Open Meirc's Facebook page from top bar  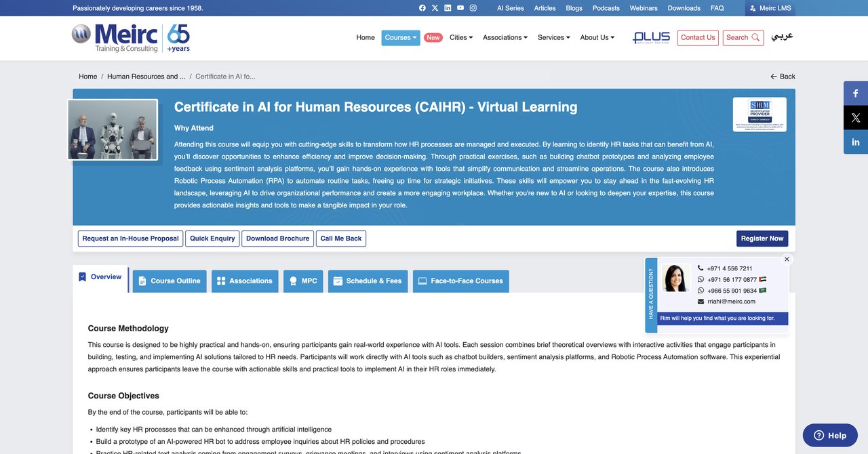point(422,8)
